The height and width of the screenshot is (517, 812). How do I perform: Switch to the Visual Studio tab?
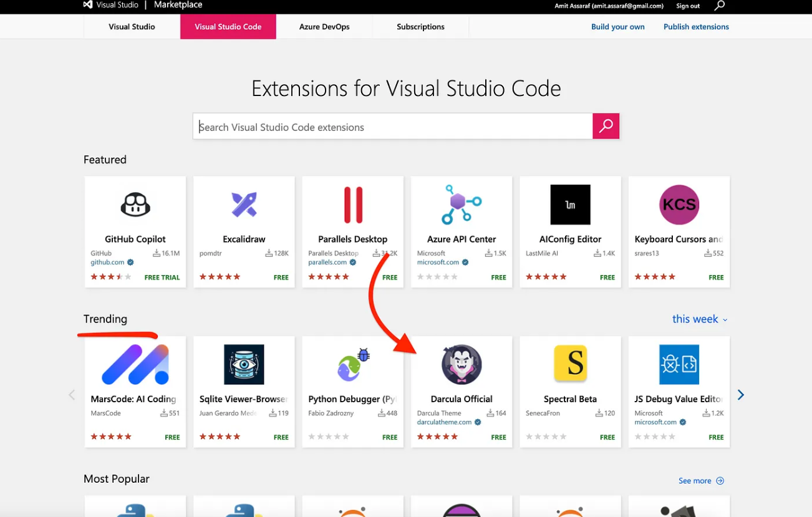132,27
